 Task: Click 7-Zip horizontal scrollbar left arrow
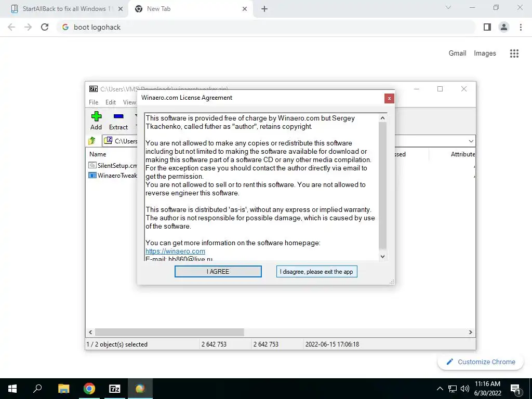click(90, 332)
